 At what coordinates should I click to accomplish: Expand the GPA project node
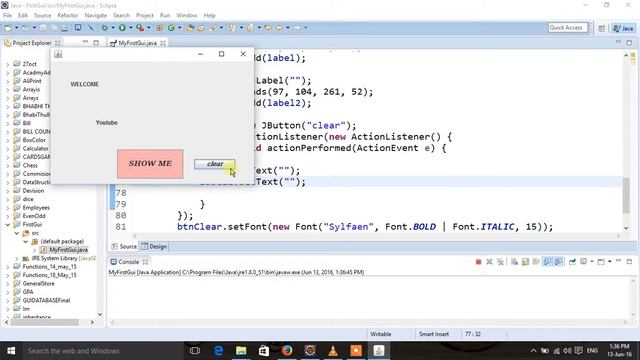pyautogui.click(x=7, y=292)
